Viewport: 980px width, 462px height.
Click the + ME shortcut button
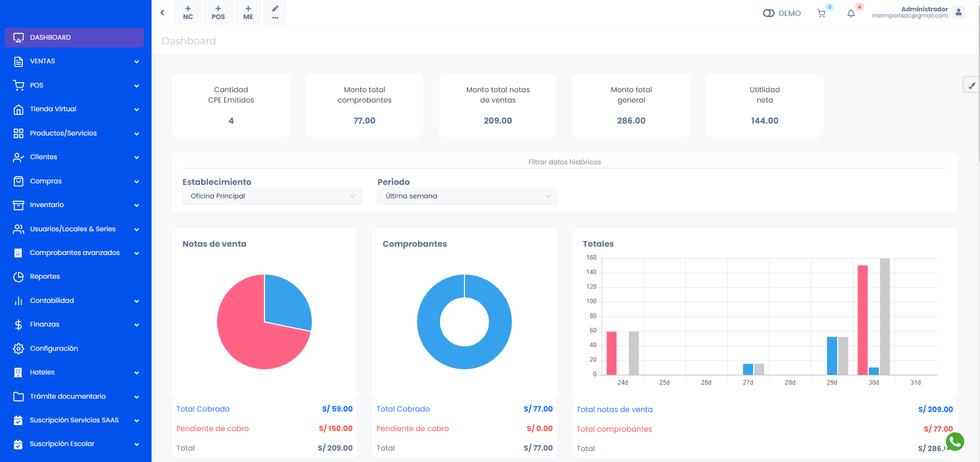pyautogui.click(x=248, y=12)
